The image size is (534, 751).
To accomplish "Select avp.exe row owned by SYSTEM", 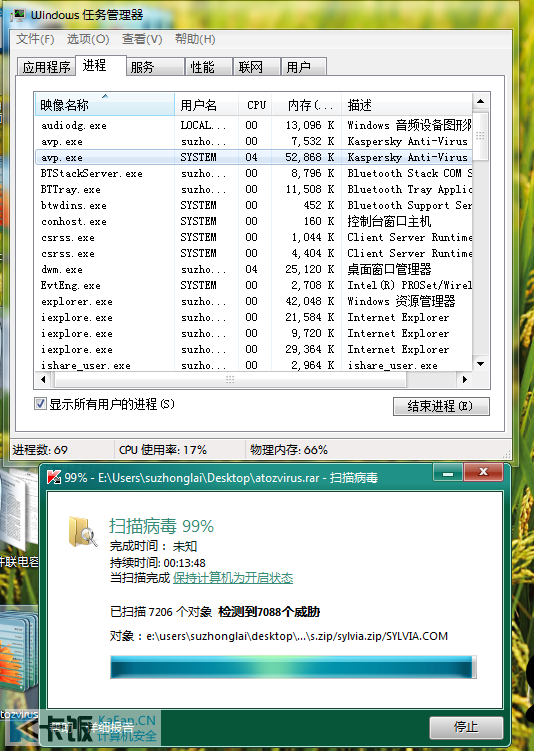I will click(x=253, y=157).
